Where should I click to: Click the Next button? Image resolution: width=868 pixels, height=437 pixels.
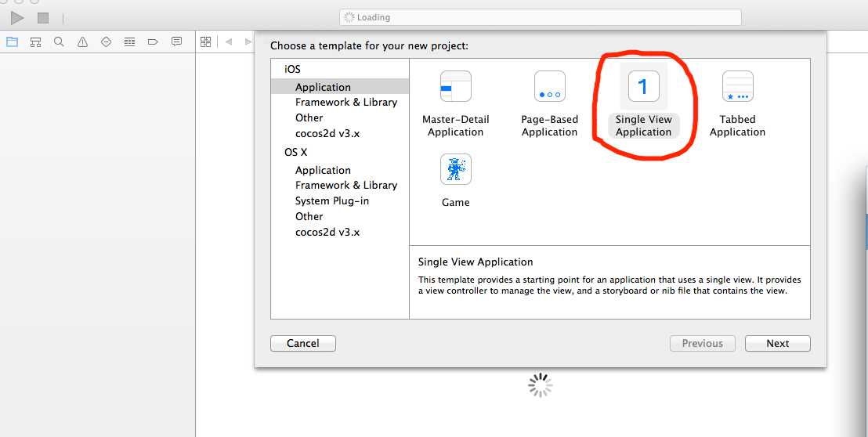coord(777,344)
